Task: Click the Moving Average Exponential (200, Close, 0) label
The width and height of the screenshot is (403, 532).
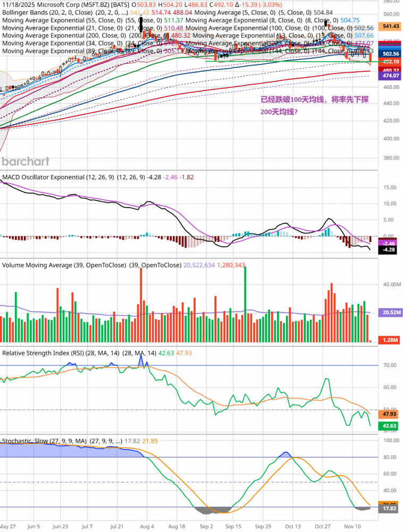Action: (64, 36)
